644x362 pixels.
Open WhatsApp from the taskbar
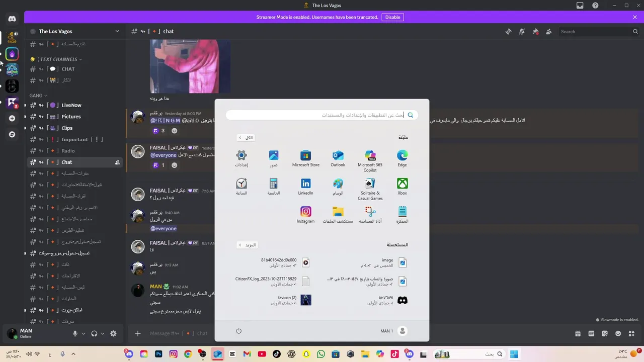tap(320, 354)
